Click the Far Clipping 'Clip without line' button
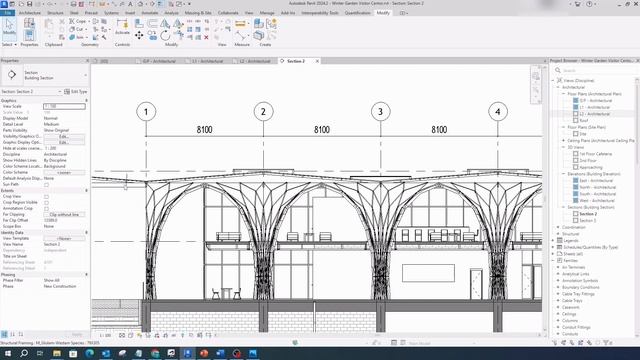The width and height of the screenshot is (640, 360). tap(64, 215)
